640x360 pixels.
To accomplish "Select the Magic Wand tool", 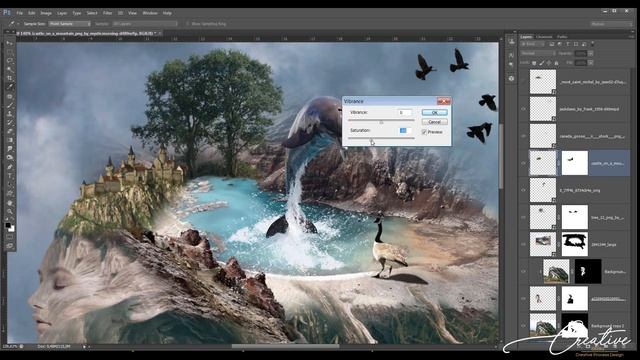I will 9,70.
